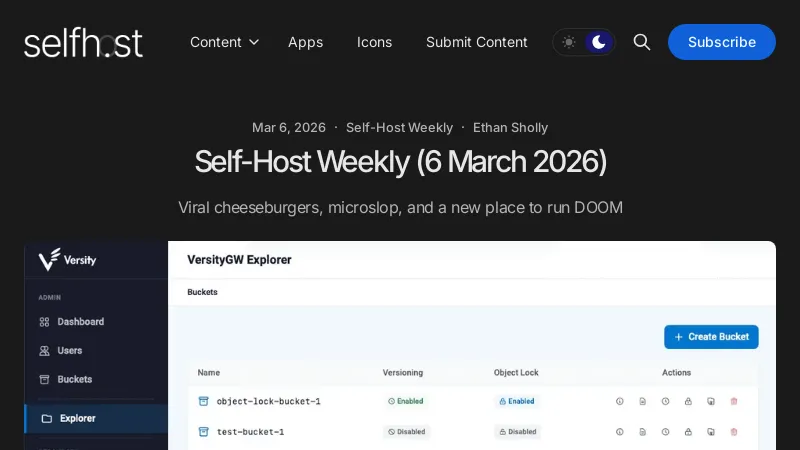Screen dimensions: 800x450
Task: Open the site search magnifier icon
Action: click(642, 42)
